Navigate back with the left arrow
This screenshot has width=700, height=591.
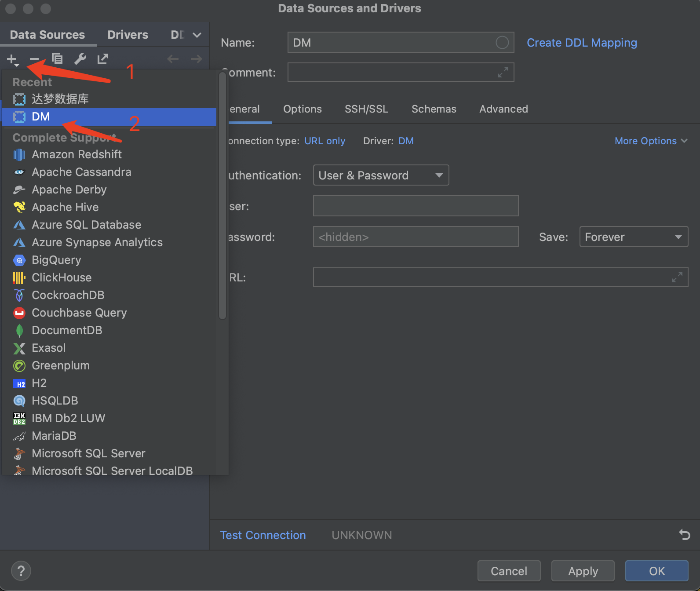173,59
